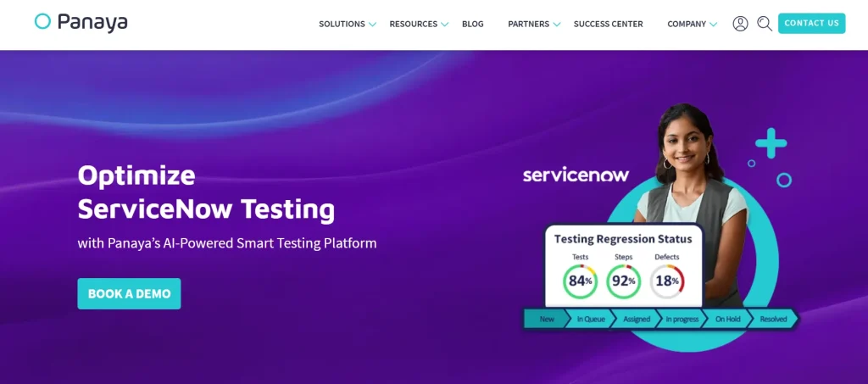Select the New status step

(x=547, y=319)
